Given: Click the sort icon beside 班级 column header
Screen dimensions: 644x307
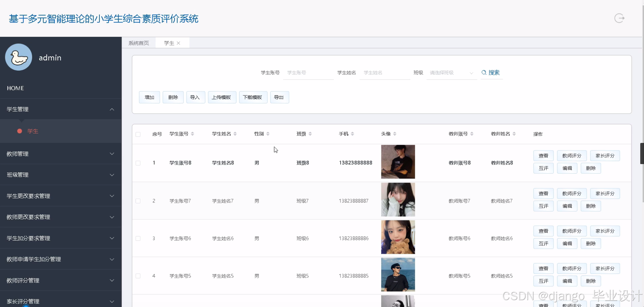Looking at the screenshot, I should point(310,134).
